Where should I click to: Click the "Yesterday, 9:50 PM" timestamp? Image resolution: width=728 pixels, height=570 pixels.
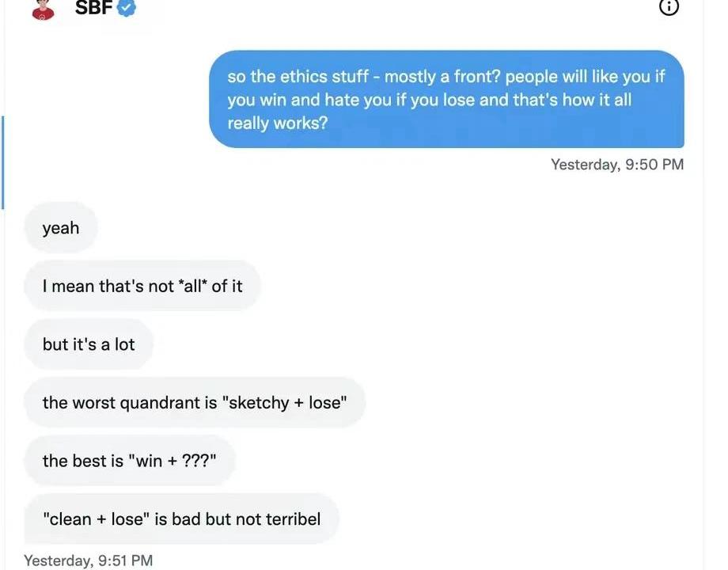click(x=616, y=165)
